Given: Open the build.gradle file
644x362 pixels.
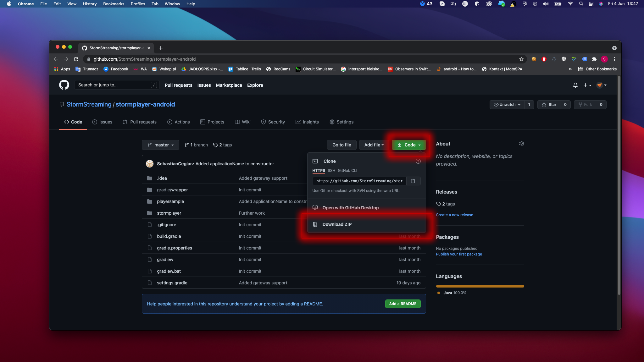Looking at the screenshot, I should (x=169, y=236).
